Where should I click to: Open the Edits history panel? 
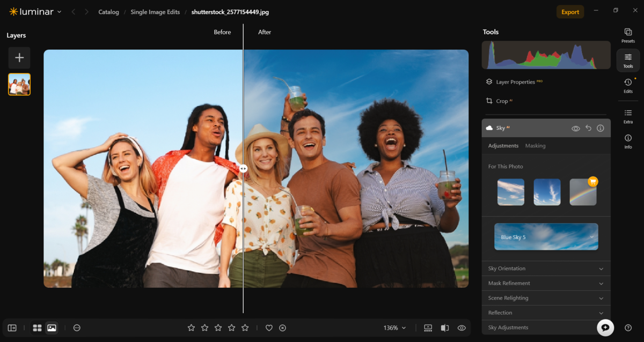[x=628, y=86]
